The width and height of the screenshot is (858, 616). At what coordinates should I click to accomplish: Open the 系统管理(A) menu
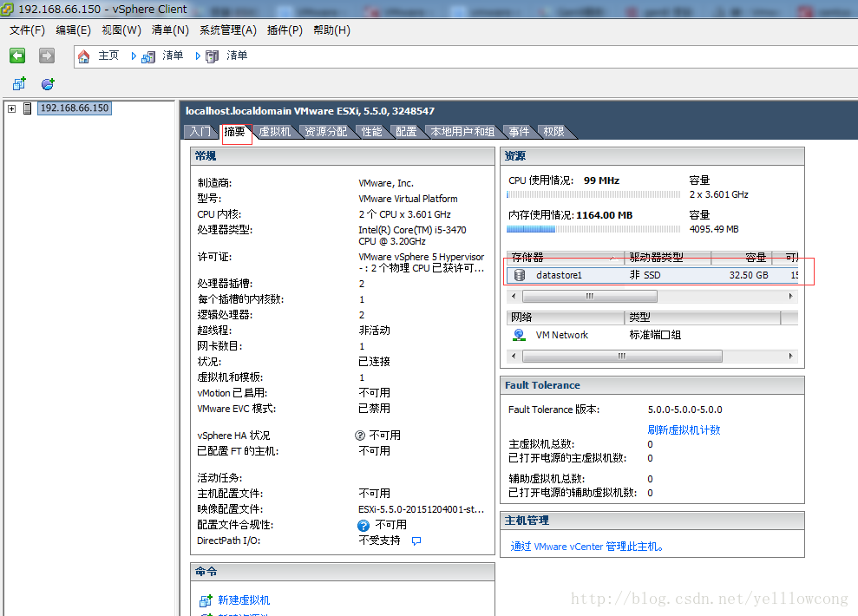227,30
